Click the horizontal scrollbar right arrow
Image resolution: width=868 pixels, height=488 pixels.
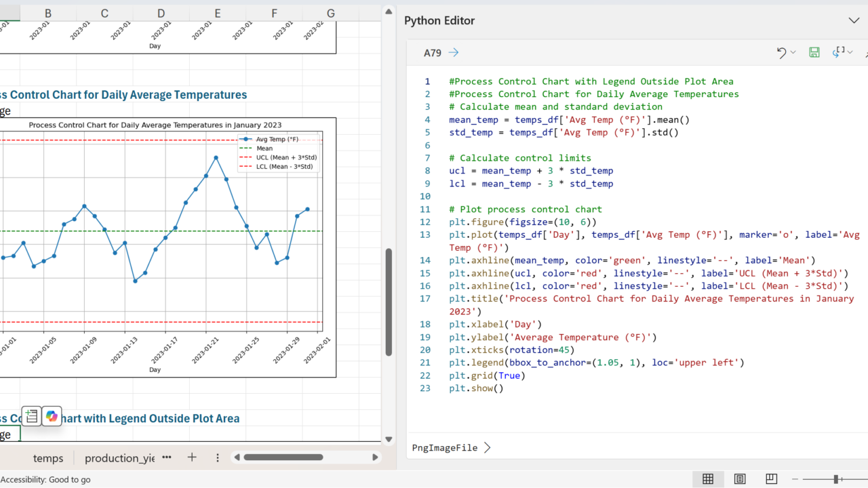375,457
